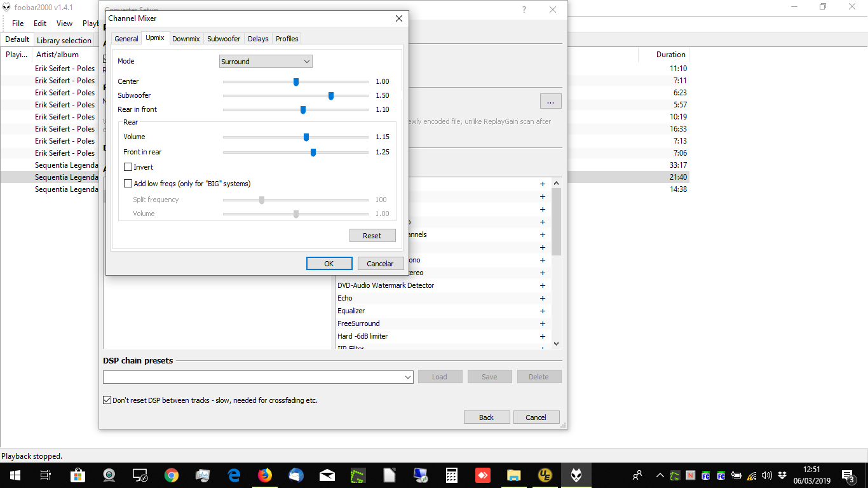Click the available DSP list scrollbar thumb
The image size is (868, 488).
[557, 221]
